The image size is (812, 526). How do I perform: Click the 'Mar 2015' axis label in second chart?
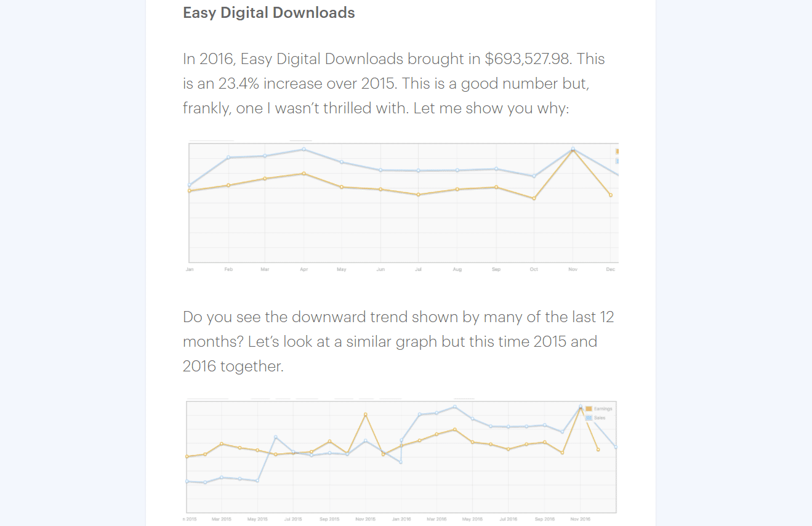pyautogui.click(x=222, y=519)
